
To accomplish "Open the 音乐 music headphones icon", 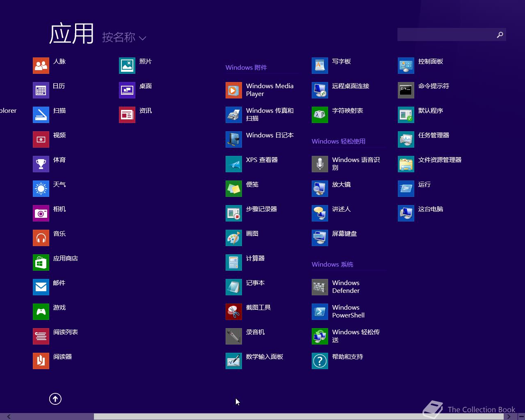I will (x=41, y=238).
